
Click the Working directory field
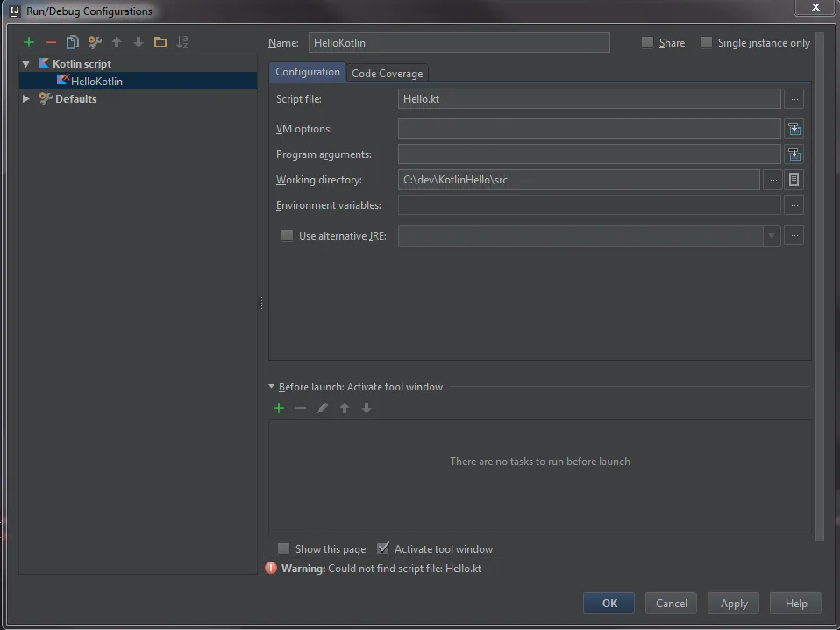[579, 180]
